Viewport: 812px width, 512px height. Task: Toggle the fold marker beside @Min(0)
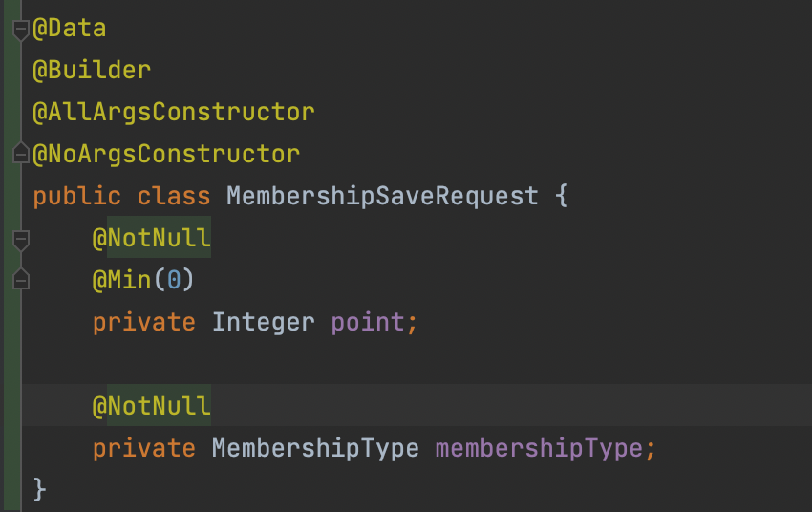(x=21, y=279)
